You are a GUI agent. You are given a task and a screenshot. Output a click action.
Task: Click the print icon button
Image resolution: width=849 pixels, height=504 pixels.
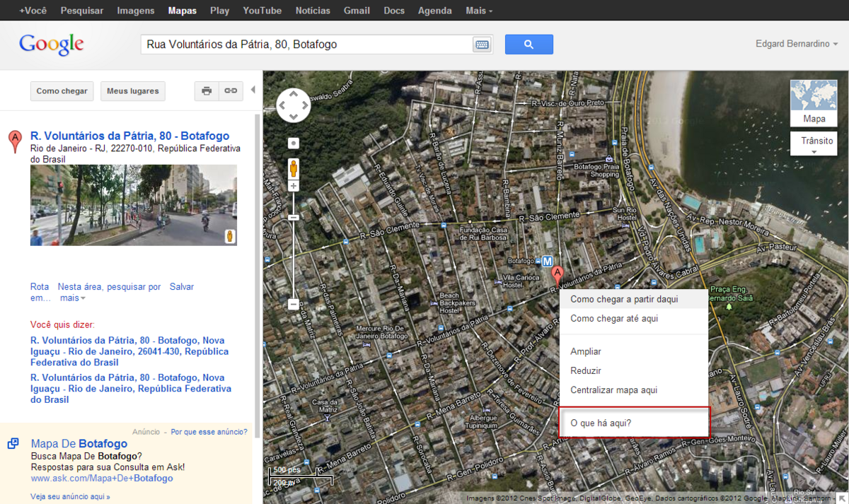(x=207, y=91)
